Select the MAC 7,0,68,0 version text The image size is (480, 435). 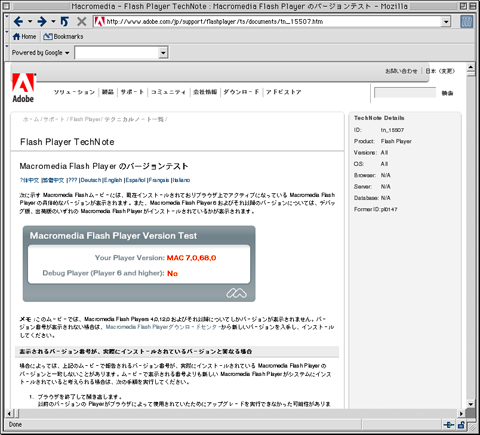click(x=191, y=258)
